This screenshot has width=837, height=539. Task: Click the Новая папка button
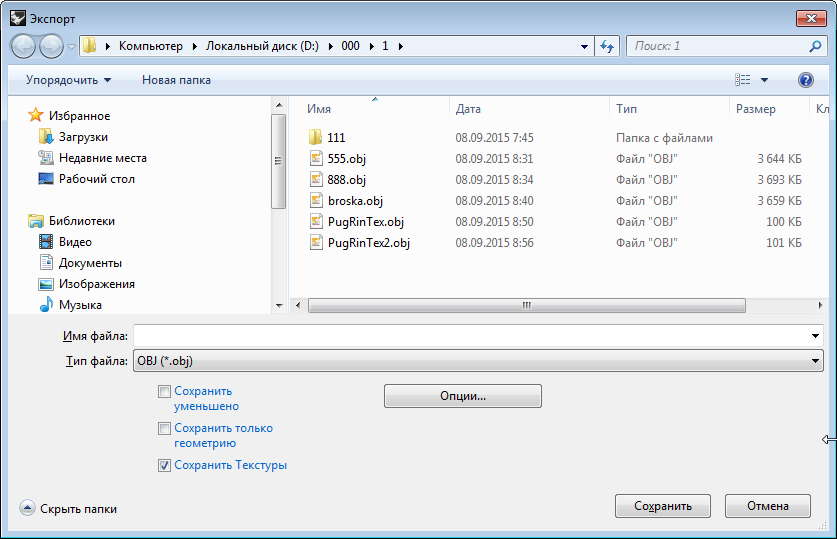[x=176, y=80]
